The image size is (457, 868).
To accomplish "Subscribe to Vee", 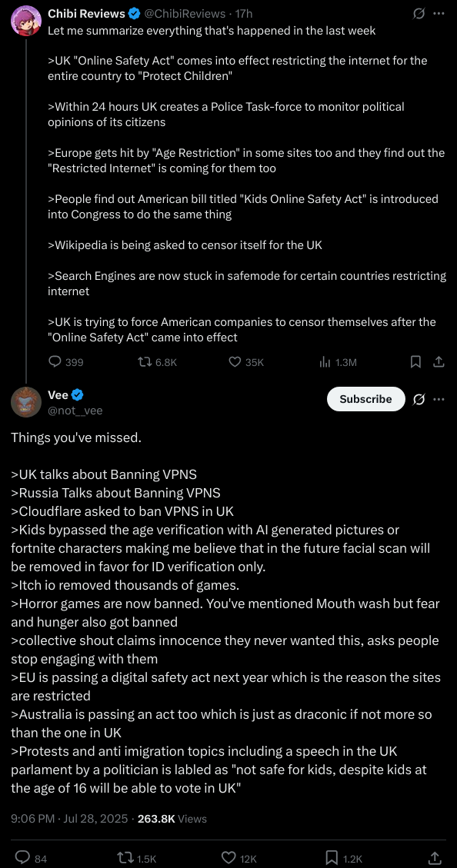I will (365, 399).
